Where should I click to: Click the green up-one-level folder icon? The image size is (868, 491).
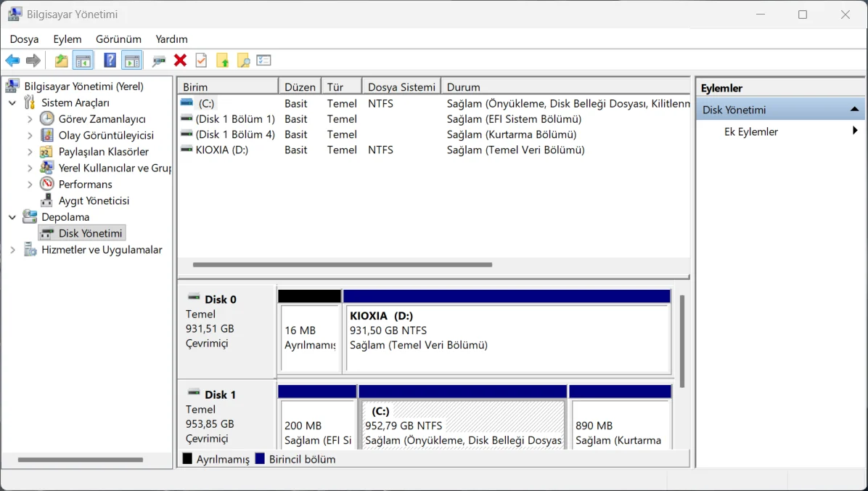61,60
